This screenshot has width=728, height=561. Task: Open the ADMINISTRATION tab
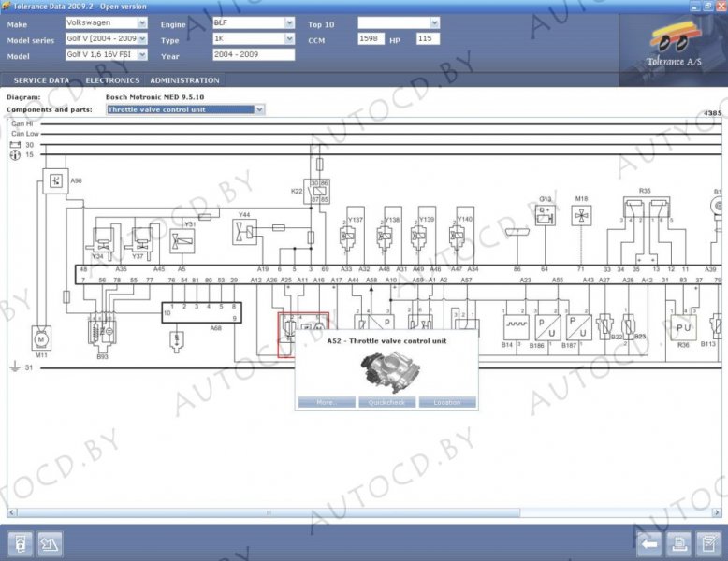184,80
